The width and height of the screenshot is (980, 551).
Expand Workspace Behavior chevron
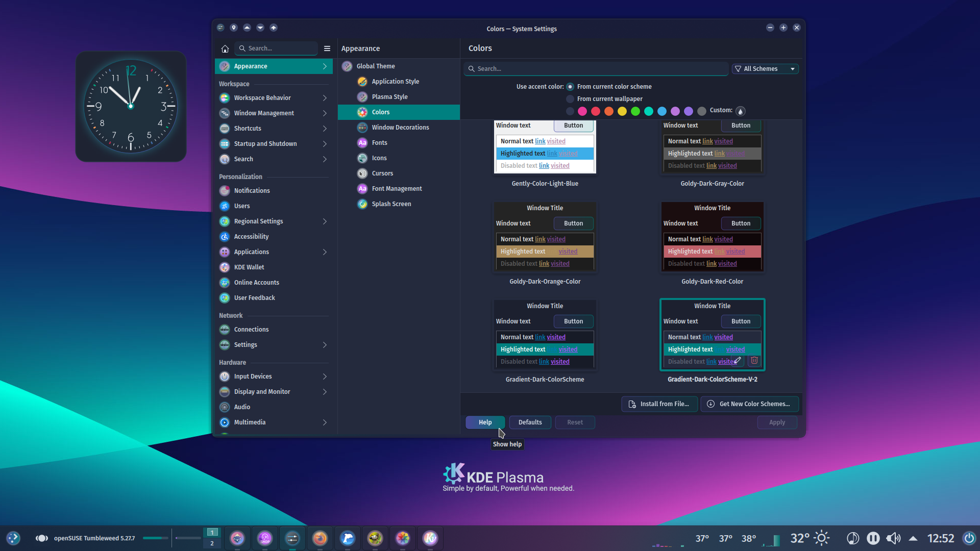tap(325, 98)
